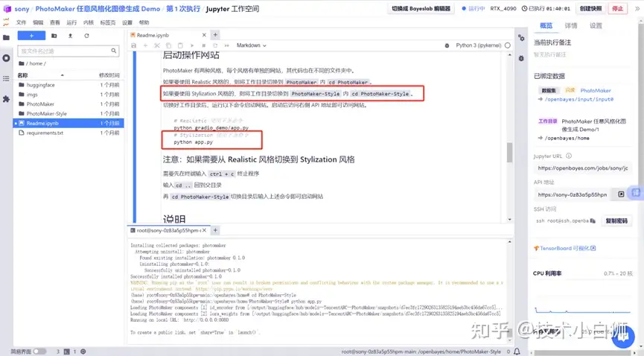The height and width of the screenshot is (356, 644).
Task: Restart kernel and run all cells
Action: tap(227, 45)
